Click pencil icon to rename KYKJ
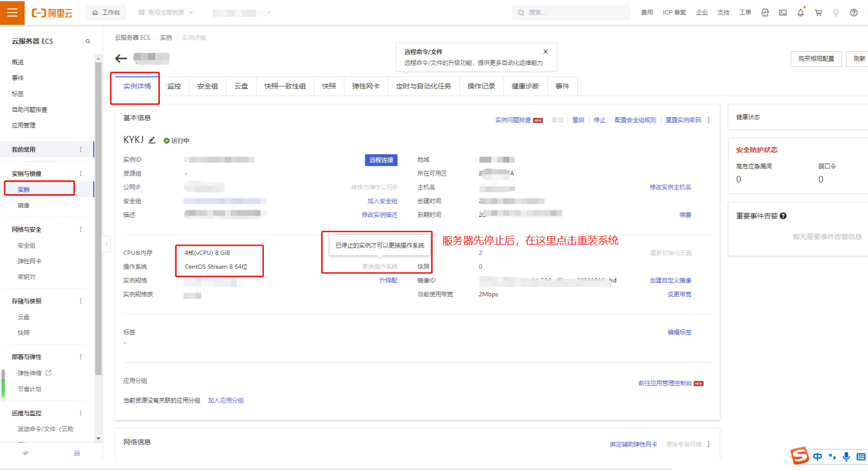Screen dimensions: 868x470 click(152, 140)
